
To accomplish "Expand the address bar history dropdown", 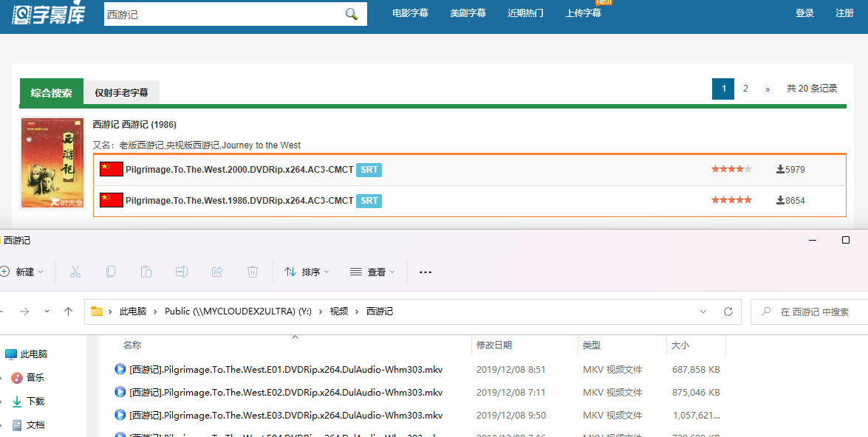I will 703,312.
